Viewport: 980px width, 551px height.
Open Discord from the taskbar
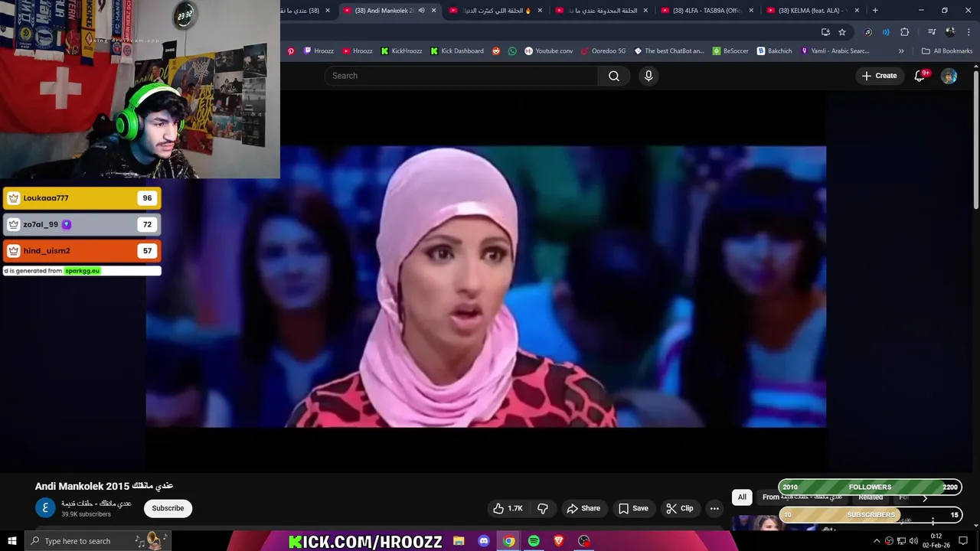pos(484,541)
